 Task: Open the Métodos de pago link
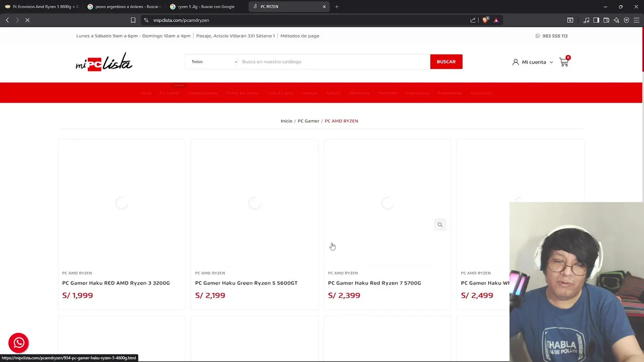[x=300, y=36]
